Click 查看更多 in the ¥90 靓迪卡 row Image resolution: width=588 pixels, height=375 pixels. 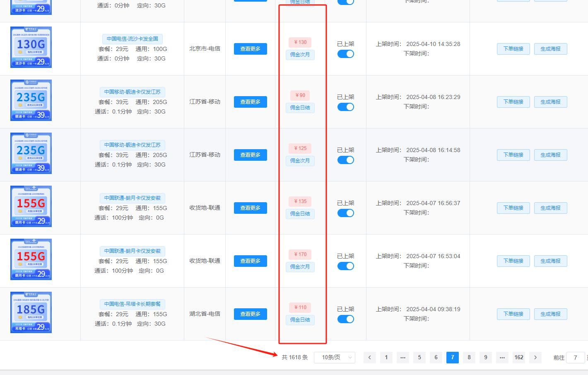[251, 102]
